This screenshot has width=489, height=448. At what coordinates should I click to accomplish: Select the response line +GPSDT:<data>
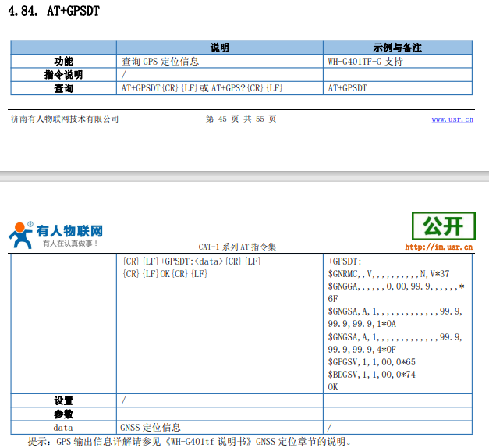point(192,261)
